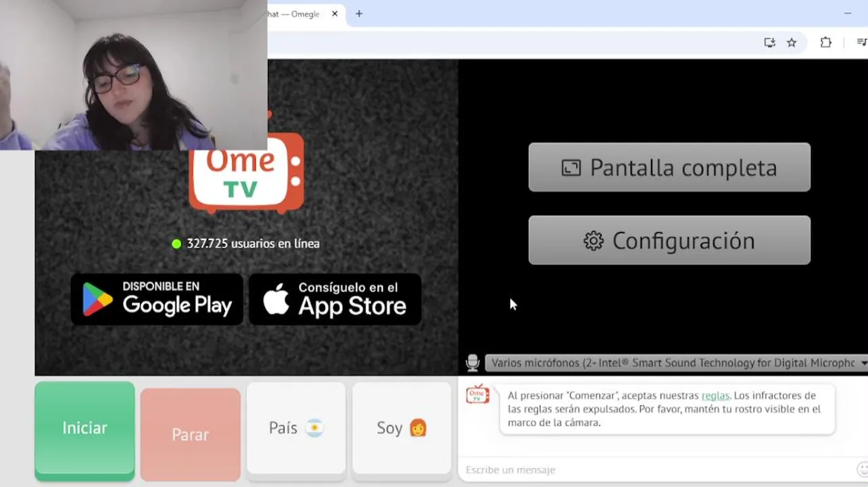Image resolution: width=868 pixels, height=487 pixels.
Task: Click the webcam overlay thumbnail
Action: coord(134,74)
